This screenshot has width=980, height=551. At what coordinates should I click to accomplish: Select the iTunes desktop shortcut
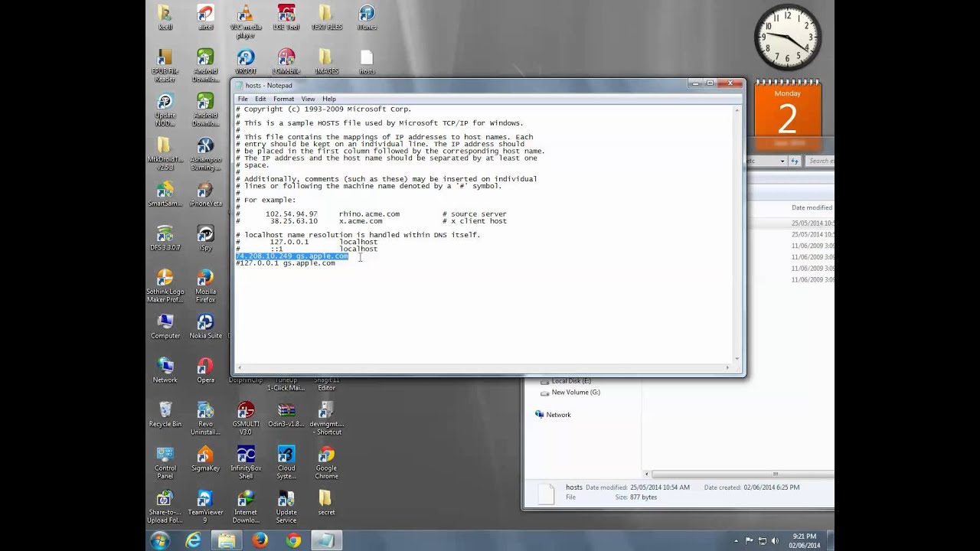click(367, 17)
